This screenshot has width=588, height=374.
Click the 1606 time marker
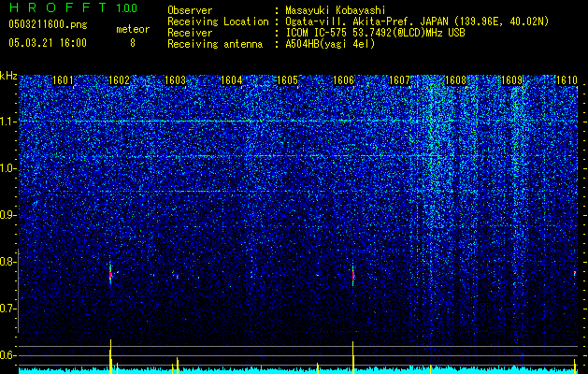pos(343,80)
